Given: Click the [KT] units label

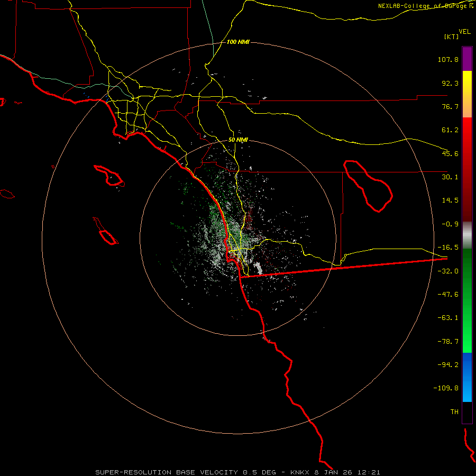Looking at the screenshot, I should (451, 36).
